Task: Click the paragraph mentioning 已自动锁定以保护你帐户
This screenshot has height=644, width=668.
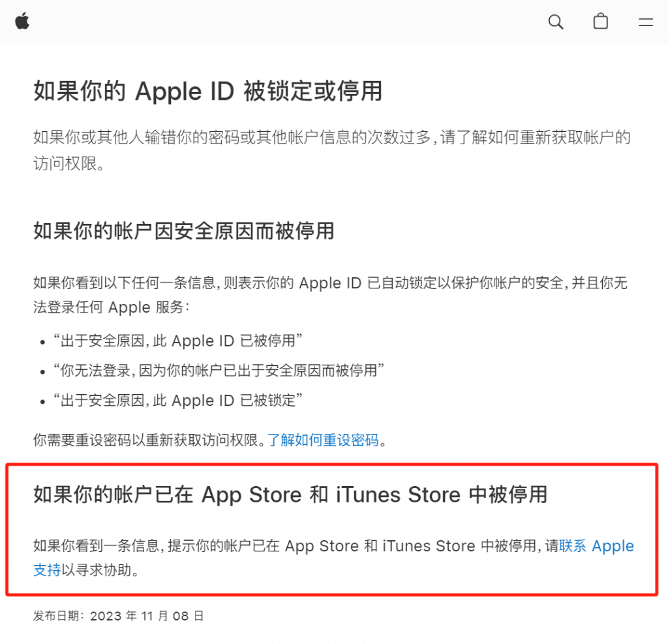Action: (x=330, y=294)
